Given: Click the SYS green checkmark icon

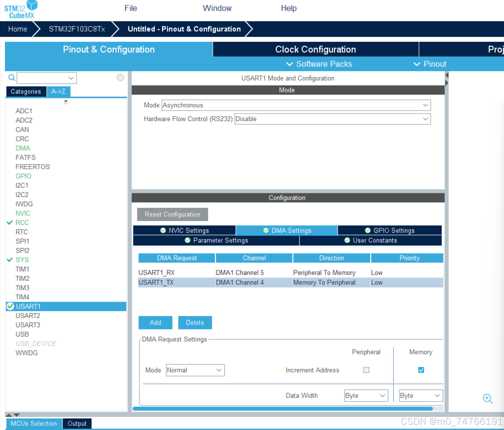Looking at the screenshot, I should click(x=10, y=260).
